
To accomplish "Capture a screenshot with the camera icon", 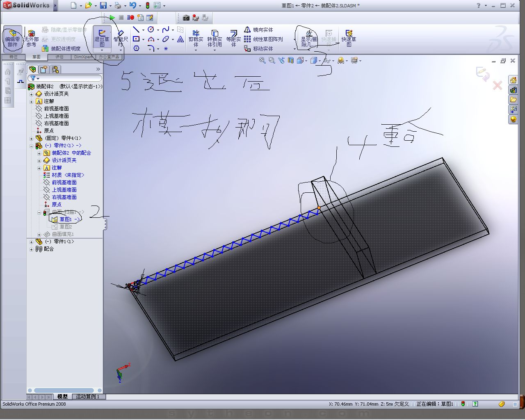I will pos(186,18).
